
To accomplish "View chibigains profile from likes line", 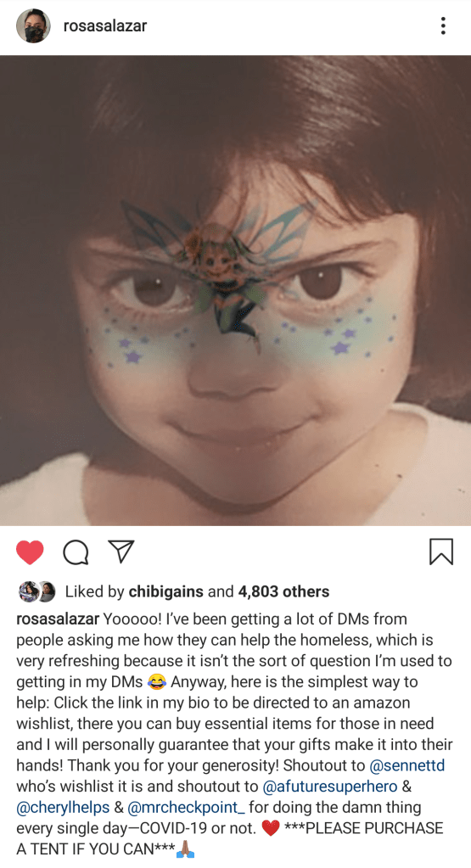I will (166, 591).
